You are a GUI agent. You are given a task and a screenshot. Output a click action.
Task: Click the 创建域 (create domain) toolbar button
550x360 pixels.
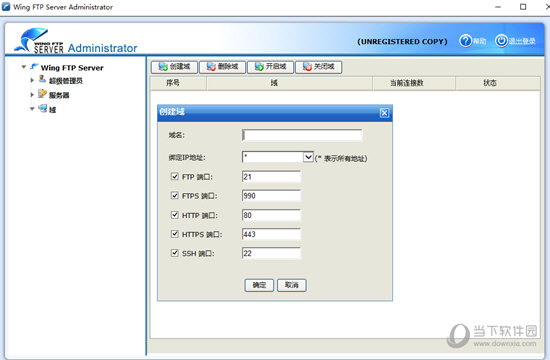click(x=174, y=67)
